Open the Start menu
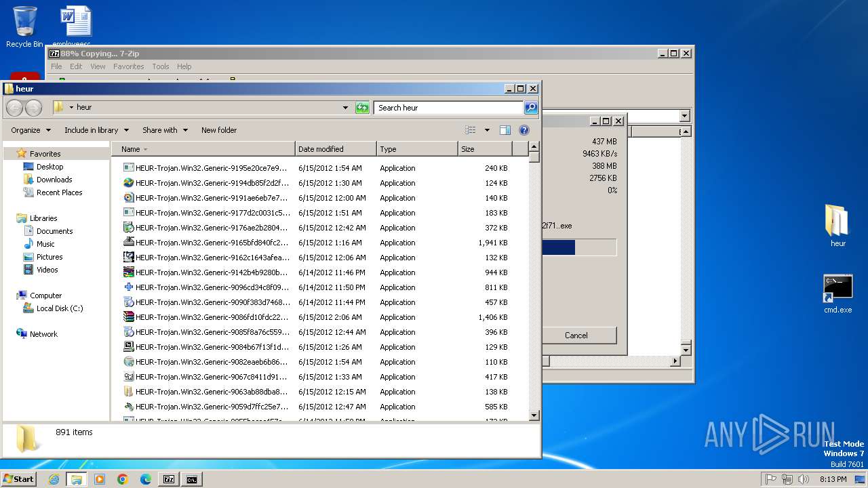The width and height of the screenshot is (868, 488). point(19,479)
